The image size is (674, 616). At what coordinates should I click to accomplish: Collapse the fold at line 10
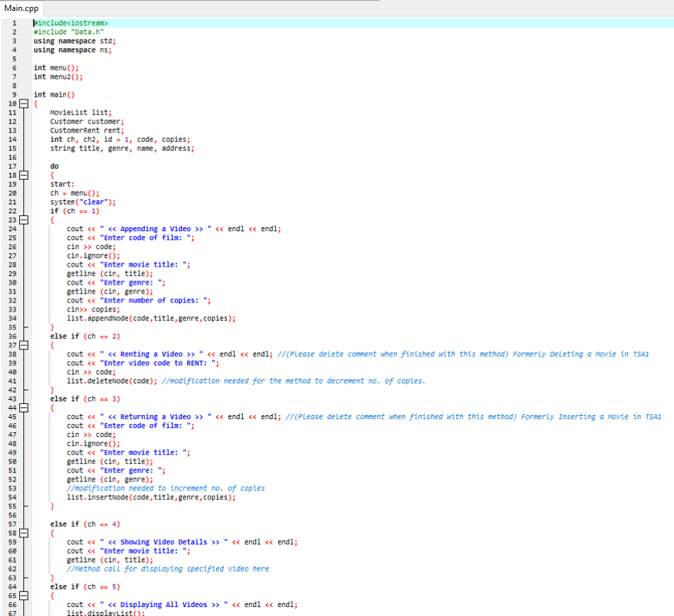pos(24,104)
